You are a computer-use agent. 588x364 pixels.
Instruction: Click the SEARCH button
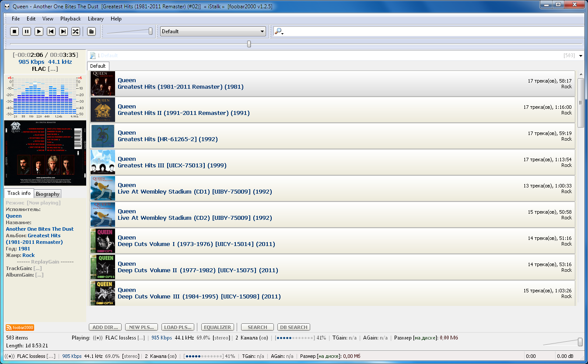[257, 327]
